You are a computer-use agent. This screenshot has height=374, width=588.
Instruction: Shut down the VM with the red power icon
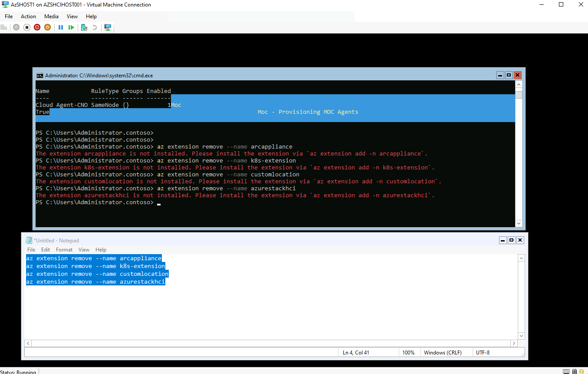pyautogui.click(x=37, y=27)
